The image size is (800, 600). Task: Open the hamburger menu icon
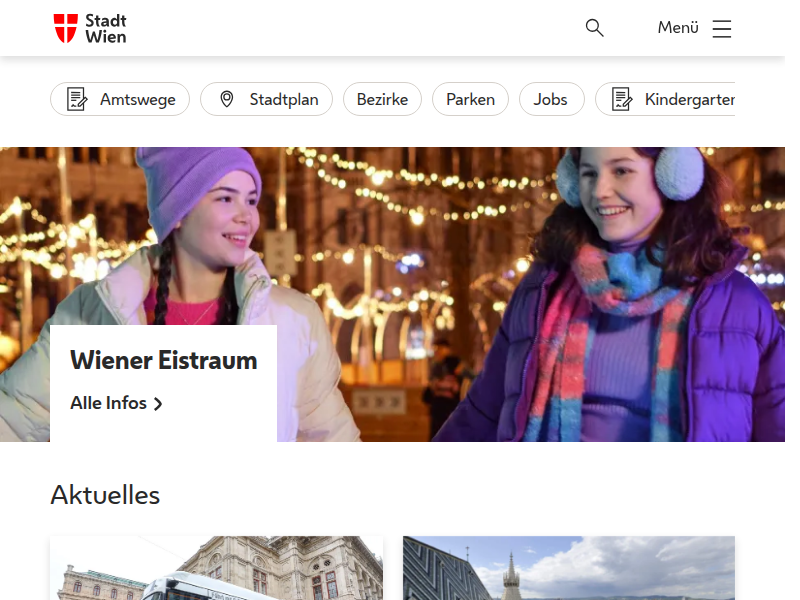(722, 28)
